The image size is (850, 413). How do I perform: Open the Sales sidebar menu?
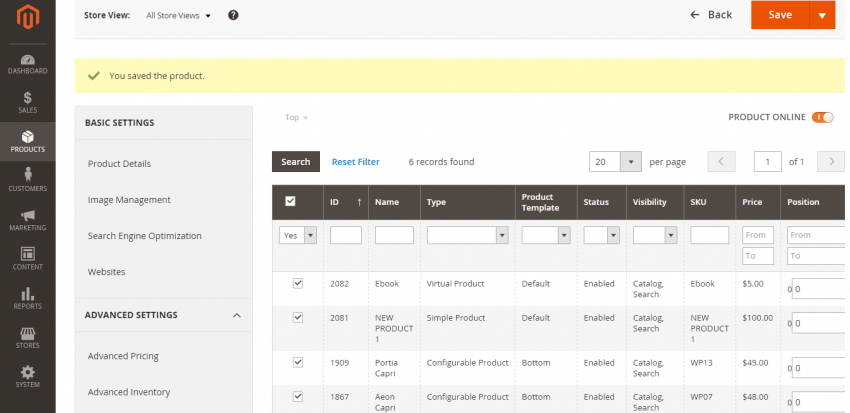tap(28, 102)
